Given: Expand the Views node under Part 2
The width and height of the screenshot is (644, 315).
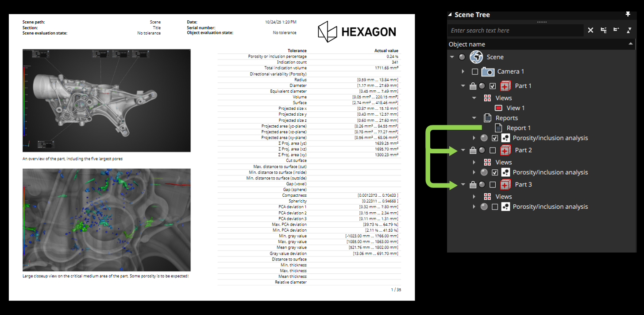Looking at the screenshot, I should (474, 162).
